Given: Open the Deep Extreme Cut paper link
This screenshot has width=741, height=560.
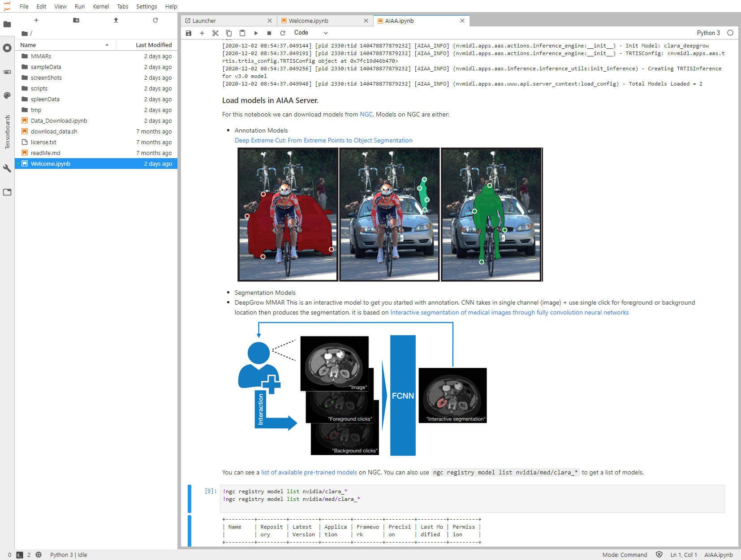Looking at the screenshot, I should pos(323,140).
